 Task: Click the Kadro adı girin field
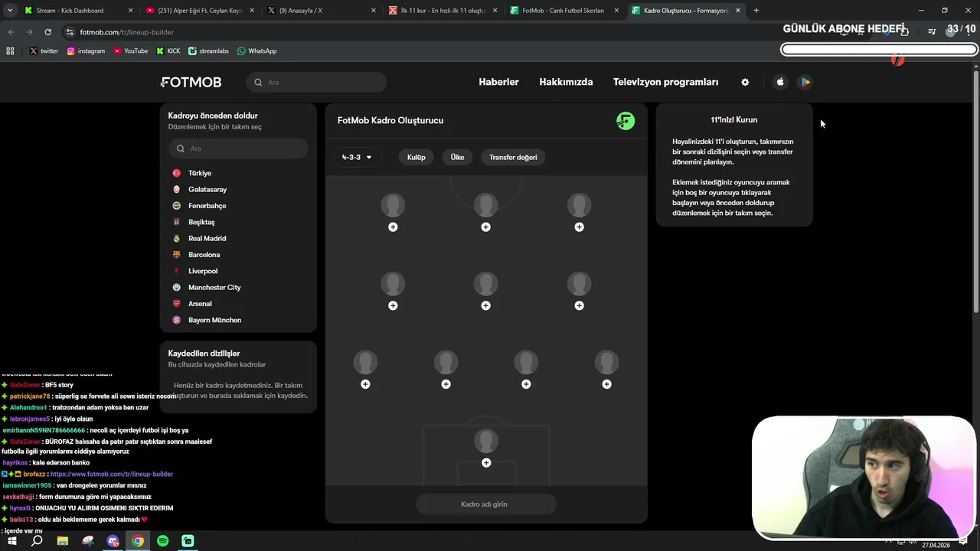(x=486, y=504)
